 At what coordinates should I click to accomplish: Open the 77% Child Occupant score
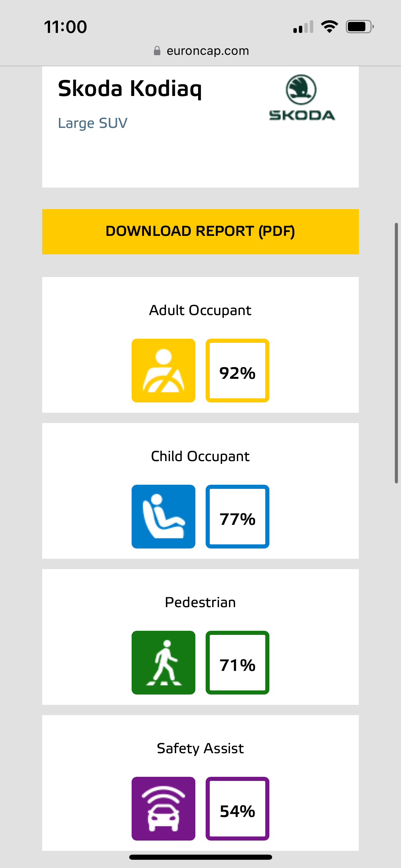[x=238, y=517]
